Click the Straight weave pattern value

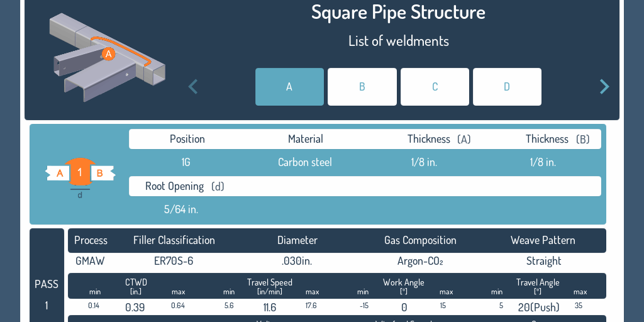click(x=543, y=261)
